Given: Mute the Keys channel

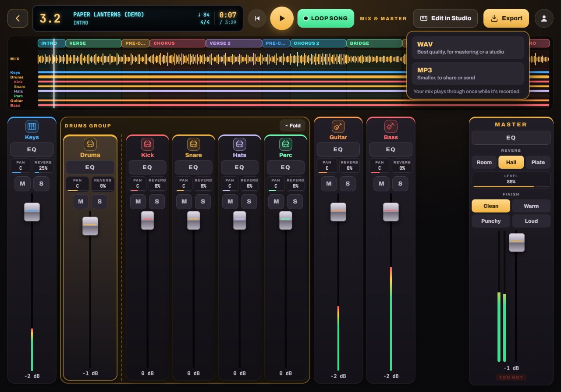Looking at the screenshot, I should click(x=23, y=184).
